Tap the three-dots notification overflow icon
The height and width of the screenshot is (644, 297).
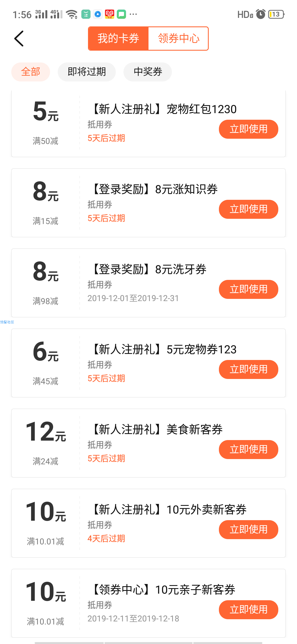[x=133, y=14]
